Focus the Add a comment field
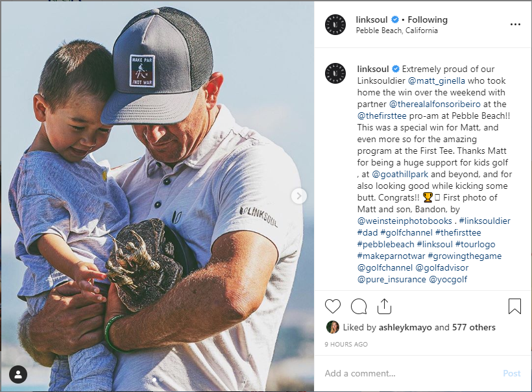532x392 pixels. 412,373
